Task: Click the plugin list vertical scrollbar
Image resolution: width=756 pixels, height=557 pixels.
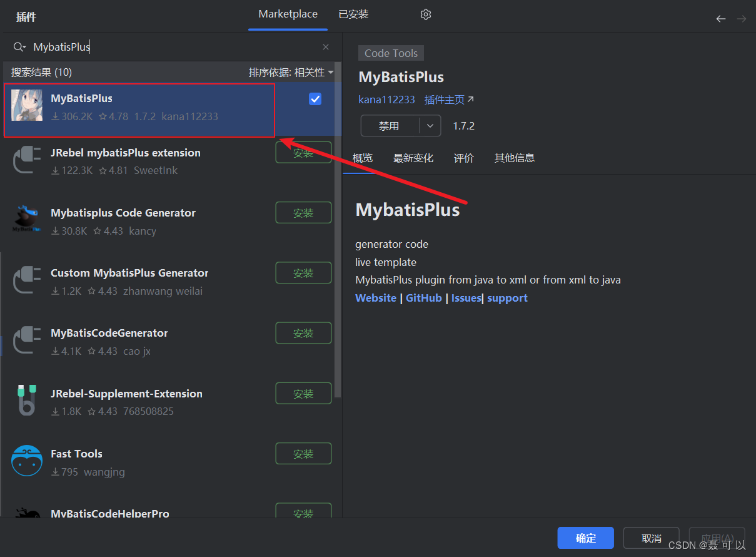Action: point(338,230)
